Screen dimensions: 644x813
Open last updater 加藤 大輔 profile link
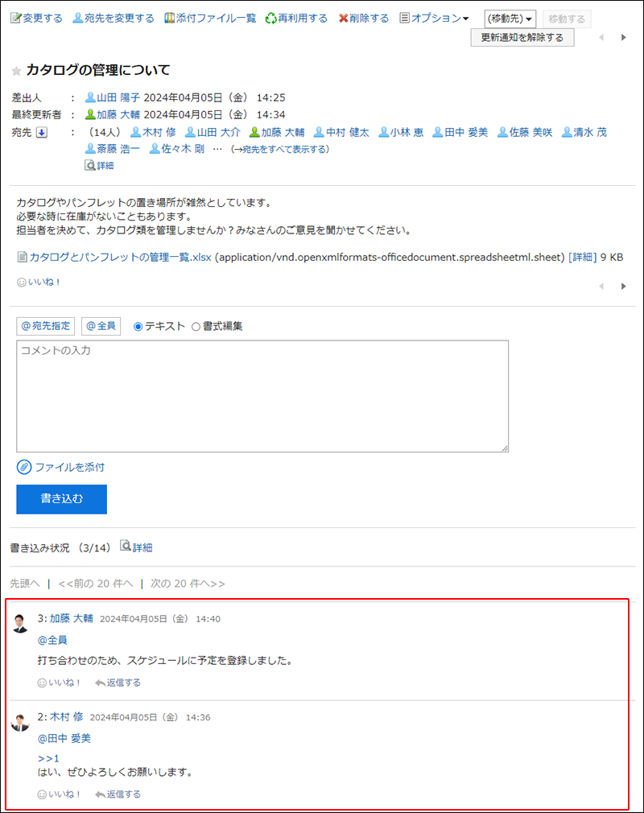tap(113, 114)
